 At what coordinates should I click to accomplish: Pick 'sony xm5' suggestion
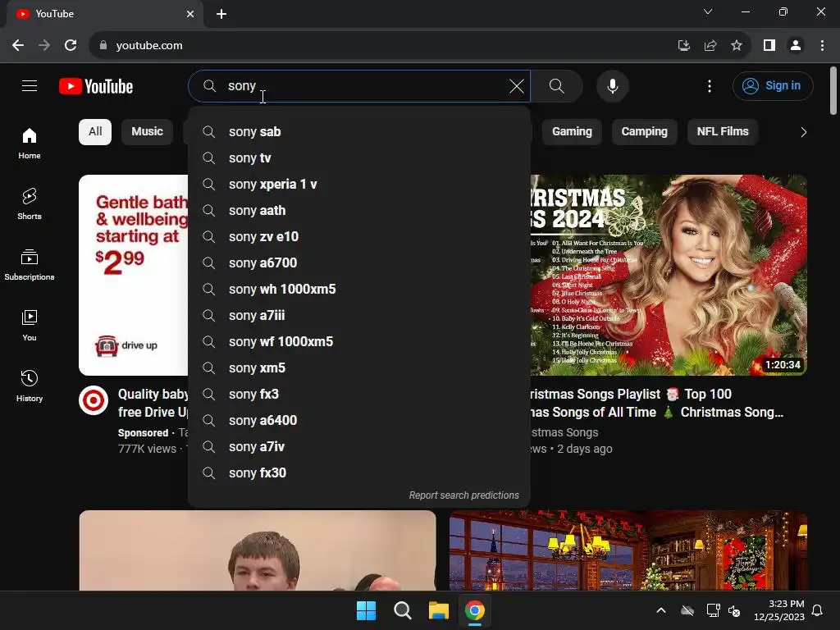[x=359, y=368]
